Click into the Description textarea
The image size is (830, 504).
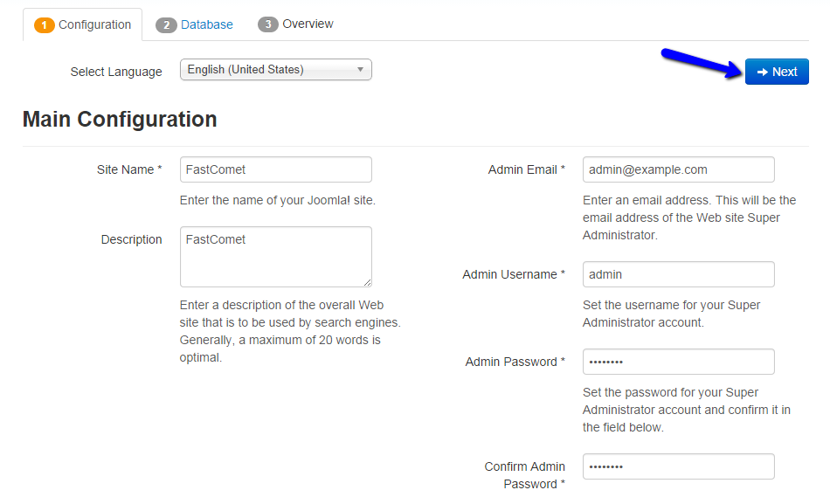[x=275, y=257]
